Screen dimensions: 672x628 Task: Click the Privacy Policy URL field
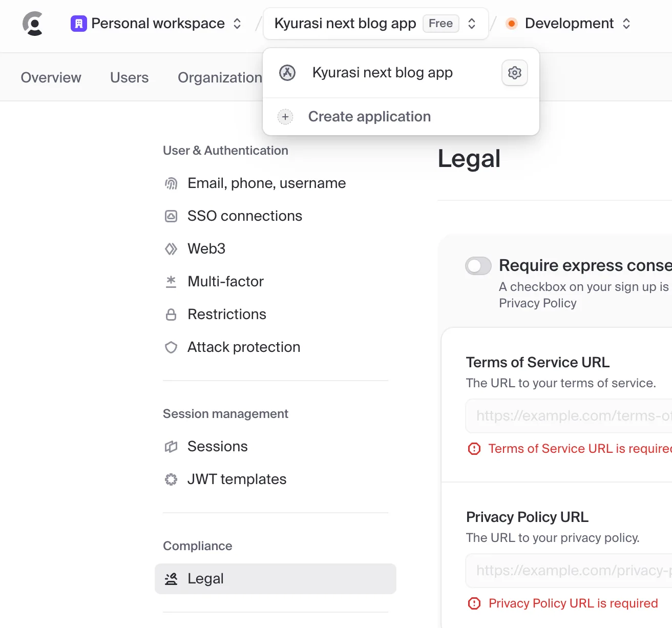point(569,571)
